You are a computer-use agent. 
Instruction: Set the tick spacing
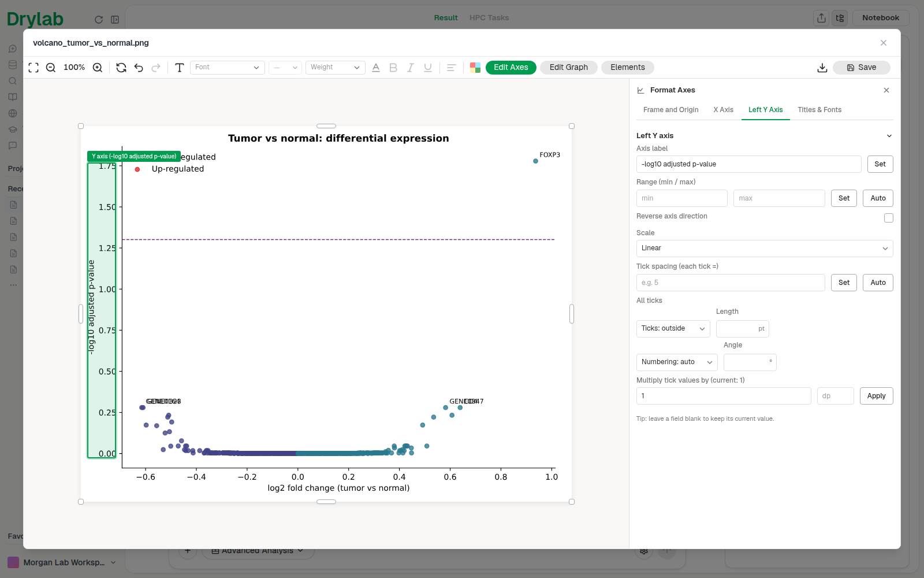pos(844,283)
